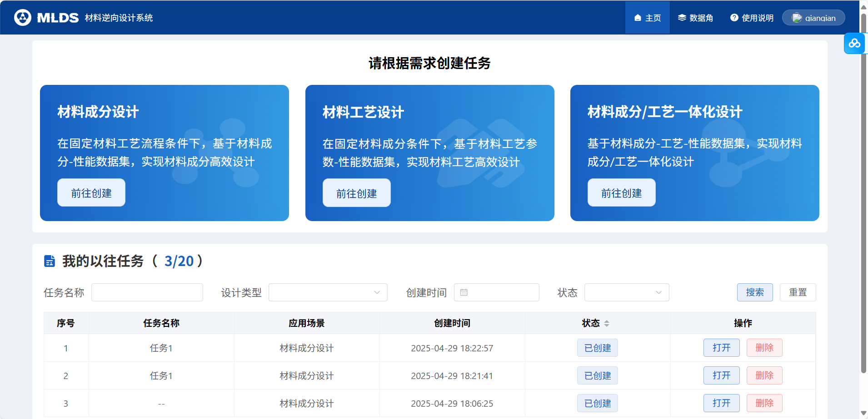Click 前往创建 under 材料成分设计 card
Image resolution: width=868 pixels, height=419 pixels.
pyautogui.click(x=91, y=193)
